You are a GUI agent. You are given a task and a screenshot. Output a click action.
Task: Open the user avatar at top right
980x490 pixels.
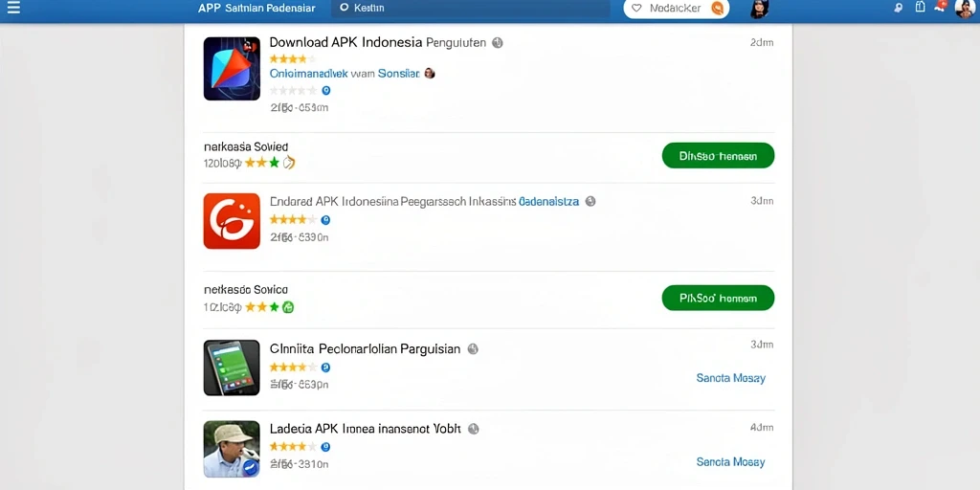(x=966, y=8)
